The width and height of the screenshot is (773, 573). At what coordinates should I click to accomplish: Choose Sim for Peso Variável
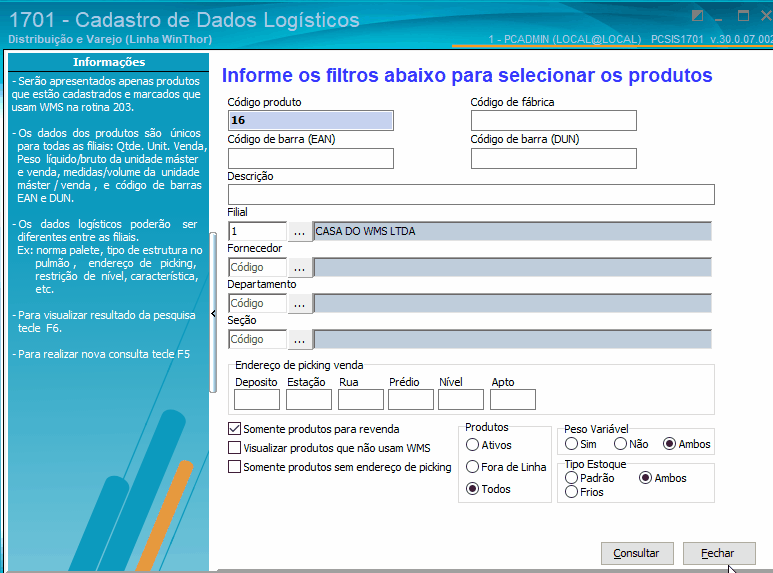click(x=571, y=444)
